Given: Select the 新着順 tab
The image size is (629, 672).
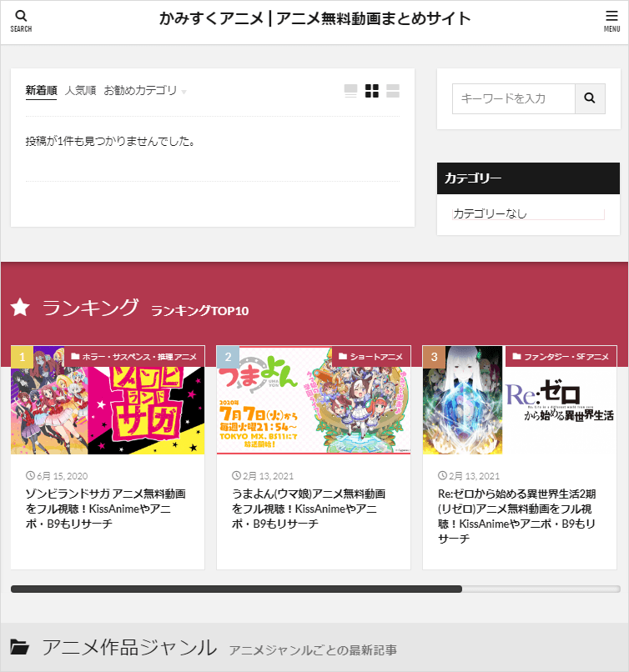Looking at the screenshot, I should pos(41,90).
